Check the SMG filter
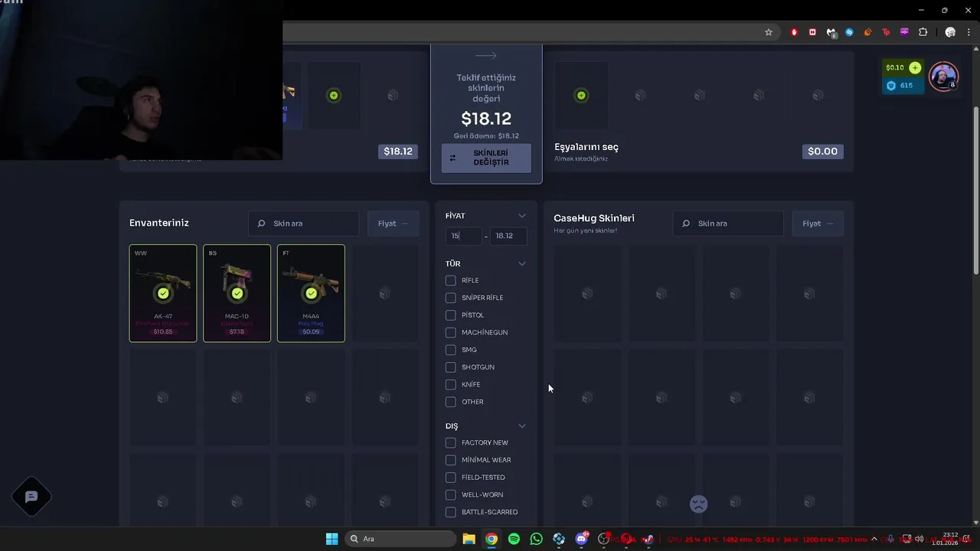The image size is (980, 551). click(x=450, y=350)
